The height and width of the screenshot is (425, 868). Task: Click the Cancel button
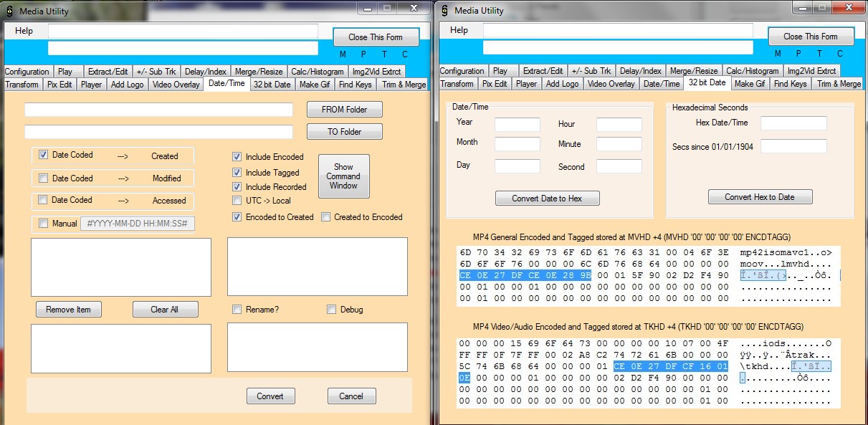click(x=351, y=396)
